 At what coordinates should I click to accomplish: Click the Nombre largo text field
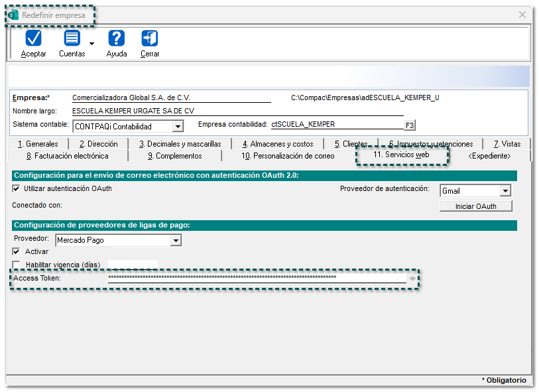pyautogui.click(x=237, y=111)
